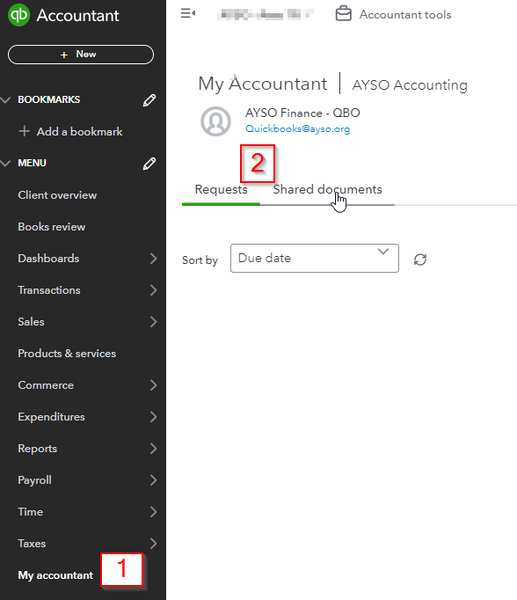Open Expenditures menu item

tap(51, 417)
